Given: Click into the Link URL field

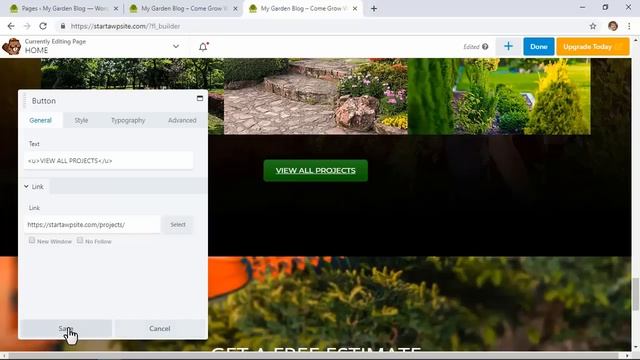Looking at the screenshot, I should click(x=92, y=224).
